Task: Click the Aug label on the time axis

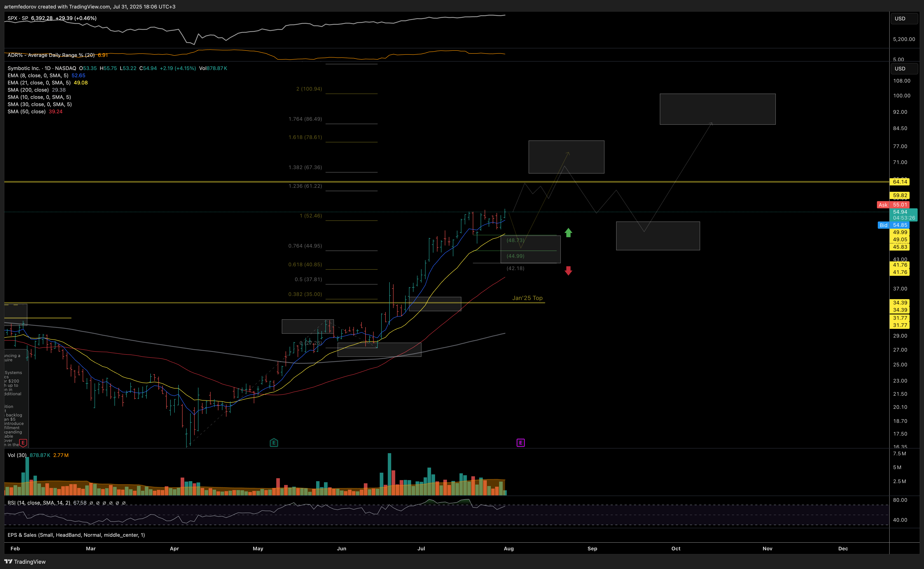Action: point(508,548)
